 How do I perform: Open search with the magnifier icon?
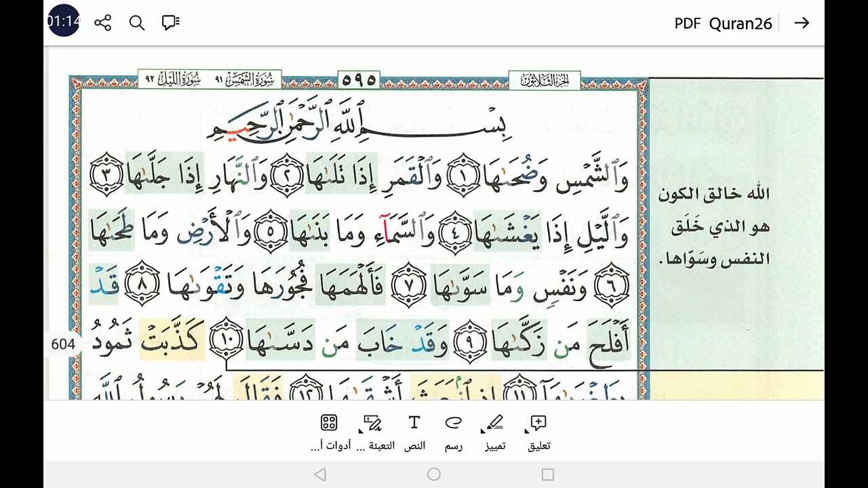pyautogui.click(x=137, y=23)
